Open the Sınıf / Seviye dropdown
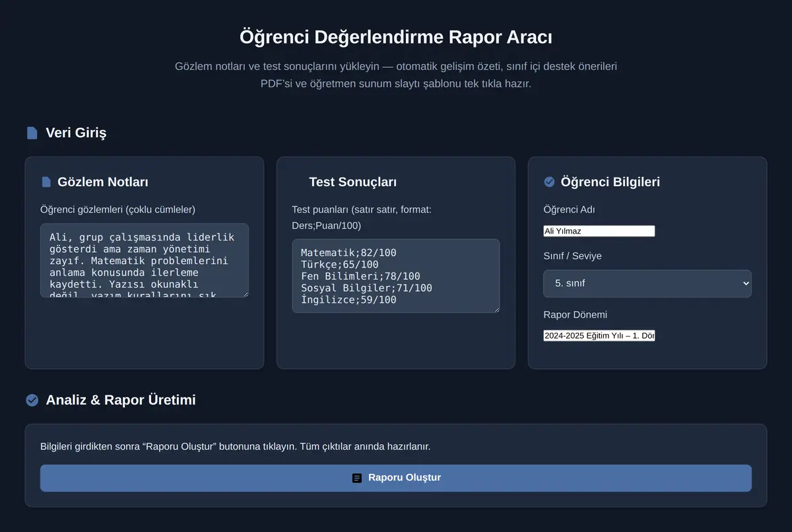792x532 pixels. (647, 283)
